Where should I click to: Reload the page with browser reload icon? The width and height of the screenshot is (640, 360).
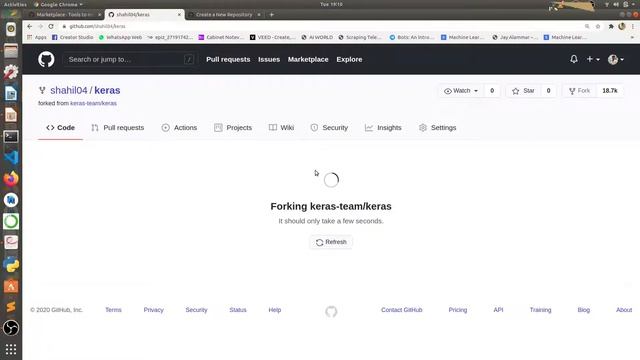coord(51,26)
